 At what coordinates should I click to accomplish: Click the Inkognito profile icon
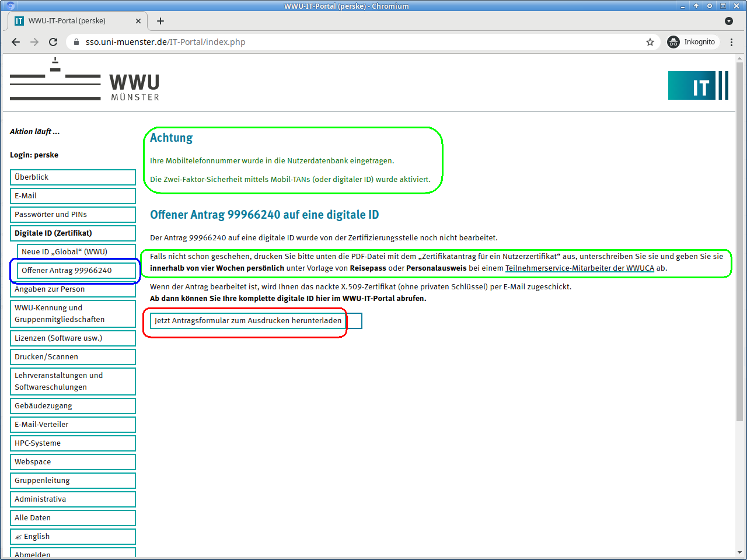click(673, 42)
